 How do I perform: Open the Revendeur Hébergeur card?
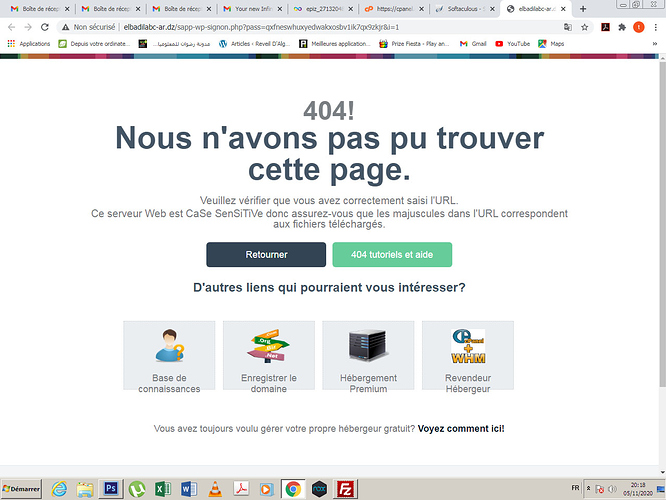point(468,356)
